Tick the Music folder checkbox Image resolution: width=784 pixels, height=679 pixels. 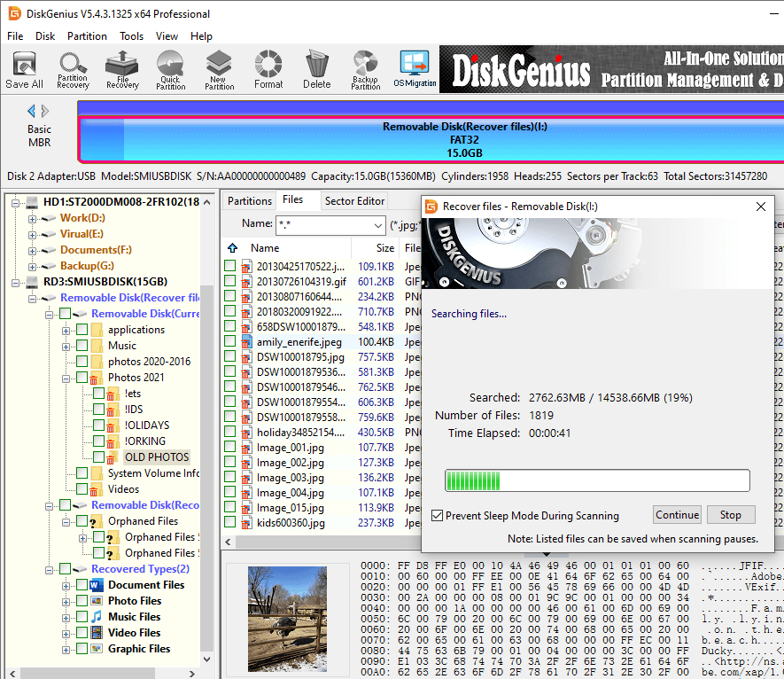click(82, 346)
